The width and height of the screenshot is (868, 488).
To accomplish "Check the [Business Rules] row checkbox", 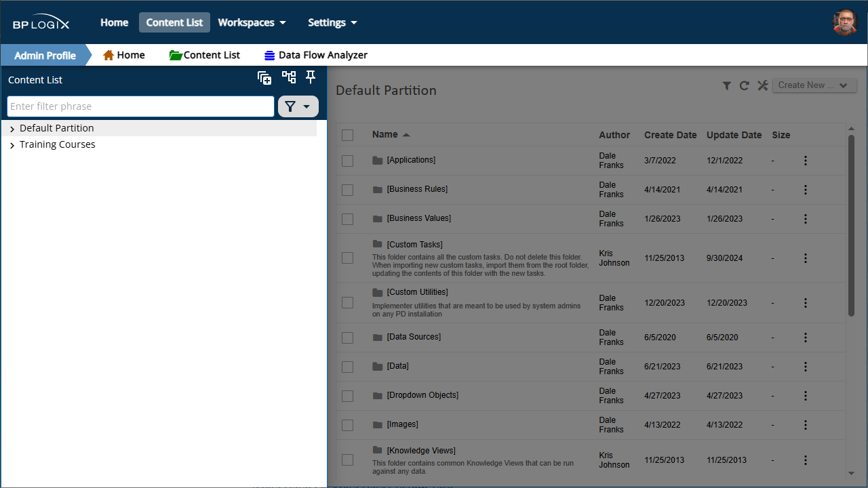I will (x=348, y=190).
